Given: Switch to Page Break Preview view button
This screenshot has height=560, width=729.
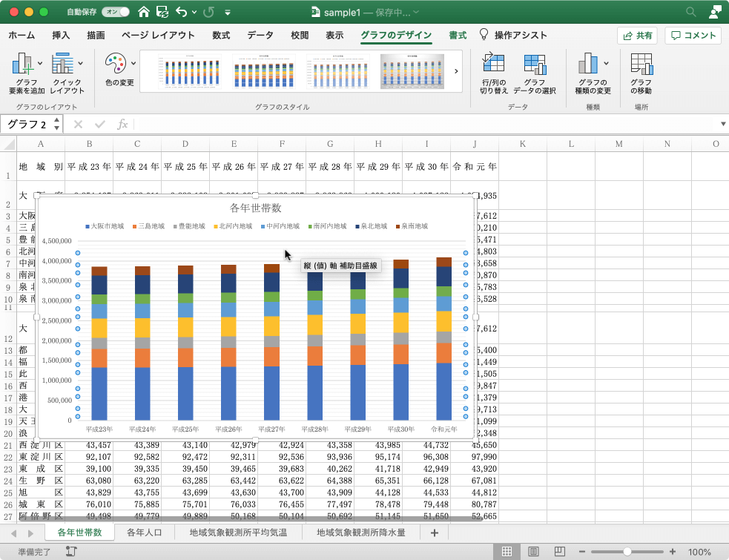Looking at the screenshot, I should [558, 552].
